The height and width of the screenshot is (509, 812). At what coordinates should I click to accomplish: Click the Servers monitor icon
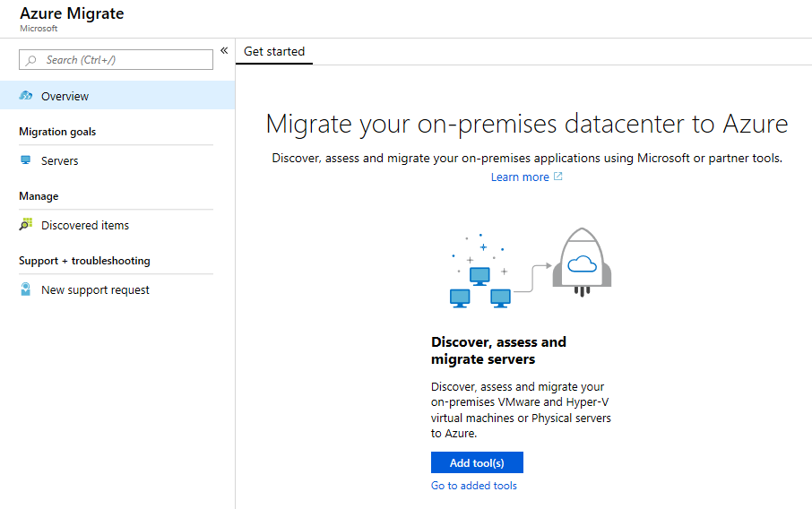pos(25,160)
